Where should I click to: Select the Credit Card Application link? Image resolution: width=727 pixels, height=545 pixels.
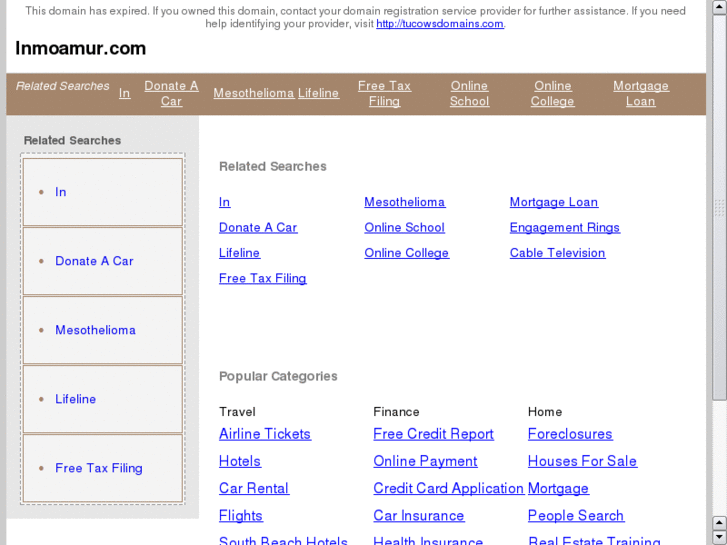pos(449,488)
